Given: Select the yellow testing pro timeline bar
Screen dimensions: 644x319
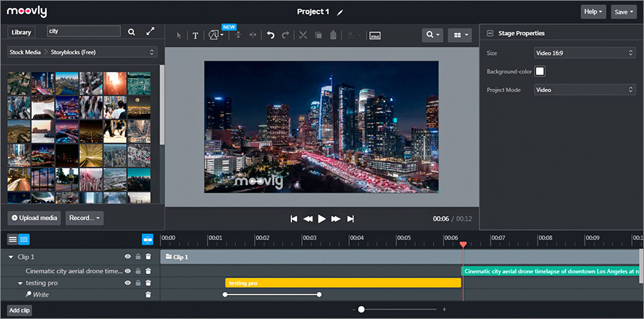Looking at the screenshot, I should [x=343, y=283].
